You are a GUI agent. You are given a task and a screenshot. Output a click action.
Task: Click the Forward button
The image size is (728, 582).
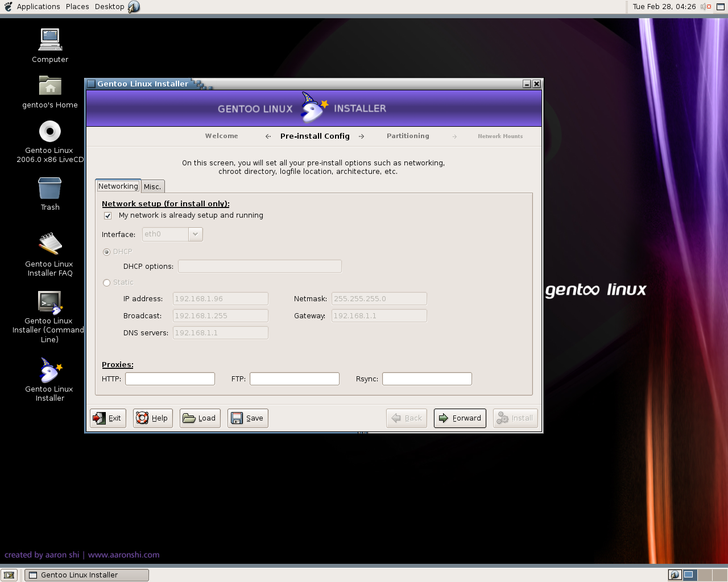[460, 418]
